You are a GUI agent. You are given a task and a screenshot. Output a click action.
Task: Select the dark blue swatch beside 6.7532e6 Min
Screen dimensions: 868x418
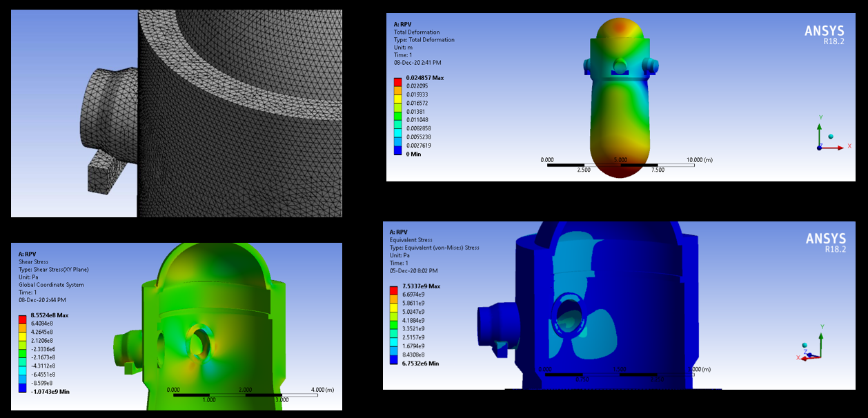click(x=394, y=359)
